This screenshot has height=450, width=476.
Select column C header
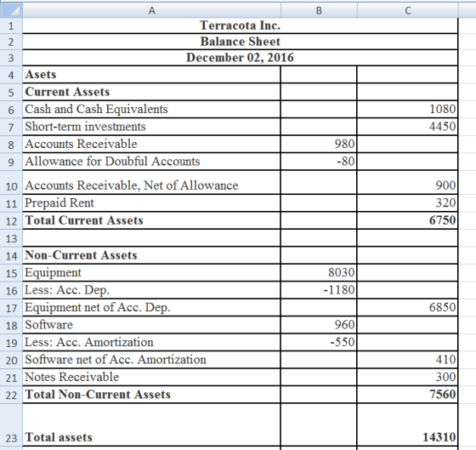[x=408, y=11]
